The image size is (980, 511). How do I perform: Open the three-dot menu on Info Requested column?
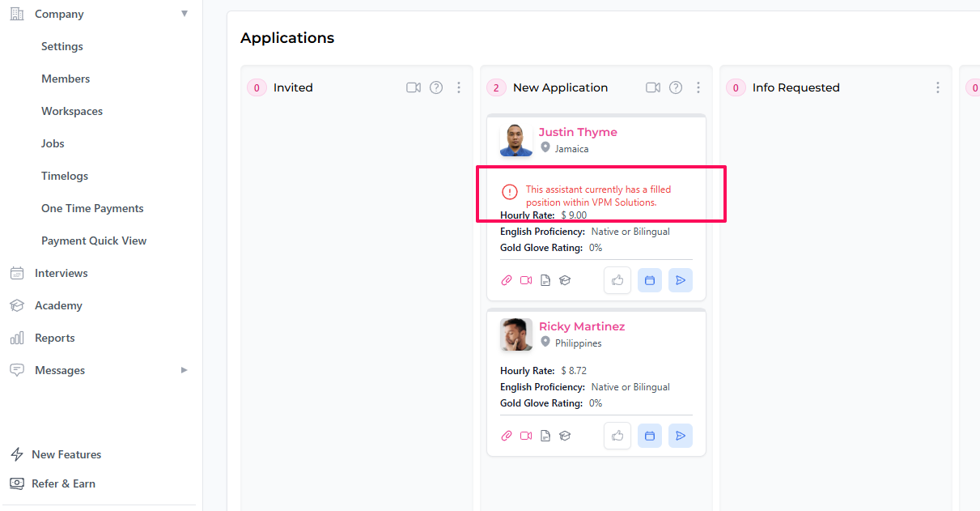(x=937, y=87)
